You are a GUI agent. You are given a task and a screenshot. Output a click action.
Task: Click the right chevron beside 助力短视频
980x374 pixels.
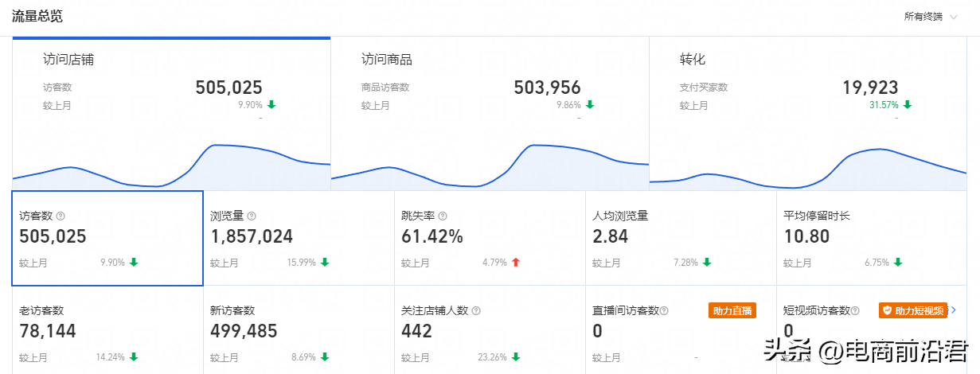(954, 310)
